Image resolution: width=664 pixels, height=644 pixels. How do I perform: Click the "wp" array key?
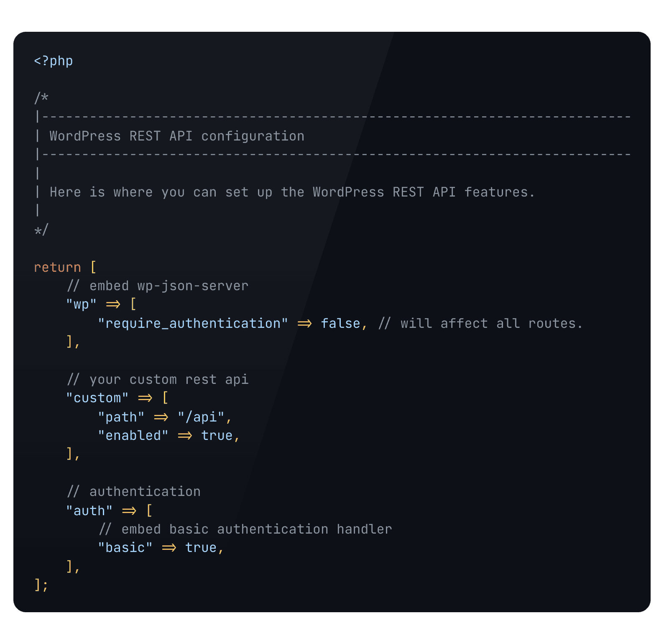(82, 304)
